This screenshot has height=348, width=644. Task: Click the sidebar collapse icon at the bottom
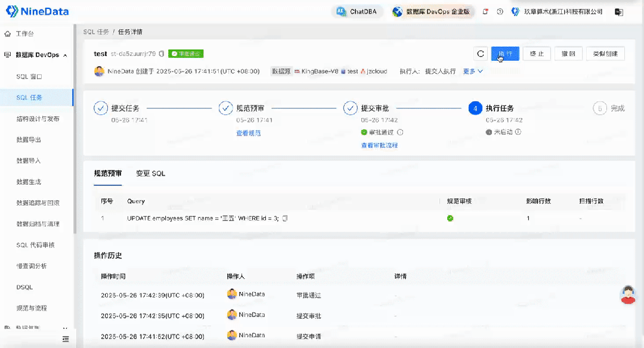click(66, 339)
